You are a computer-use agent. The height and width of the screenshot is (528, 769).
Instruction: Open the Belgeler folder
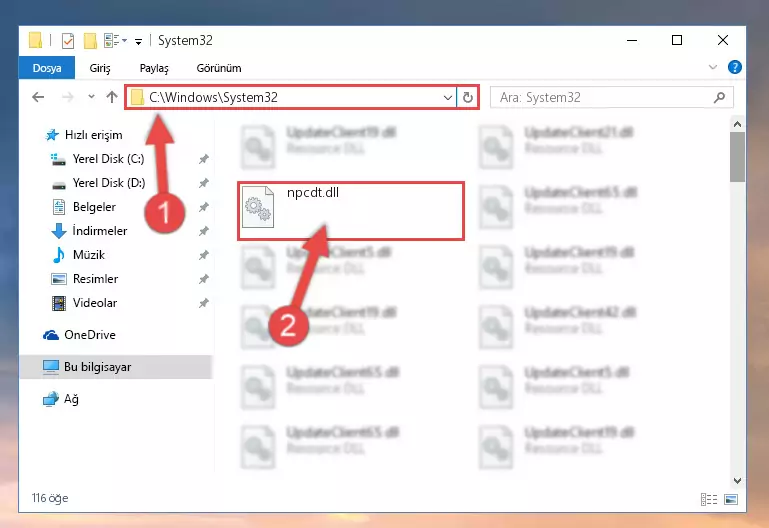(x=94, y=207)
